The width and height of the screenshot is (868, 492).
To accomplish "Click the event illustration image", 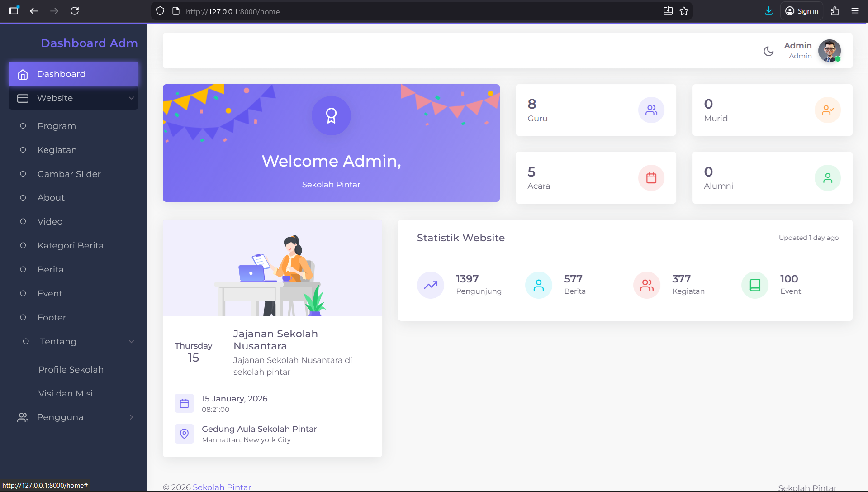I will point(272,268).
